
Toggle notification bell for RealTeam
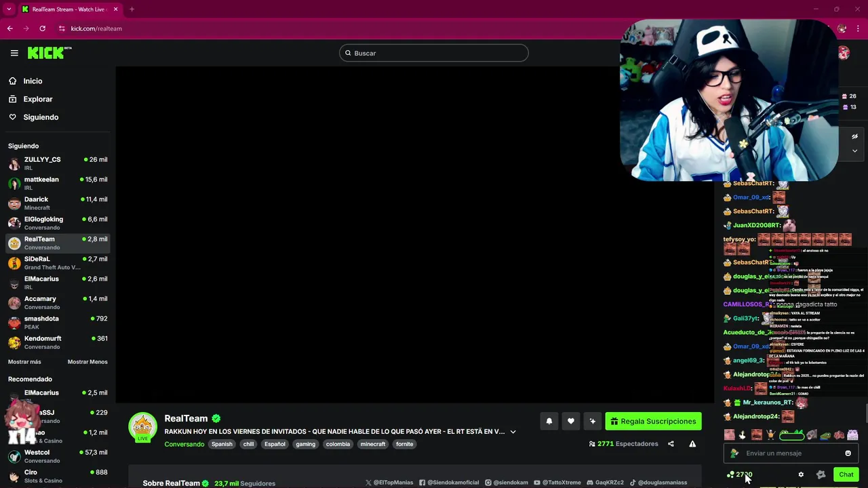point(549,421)
